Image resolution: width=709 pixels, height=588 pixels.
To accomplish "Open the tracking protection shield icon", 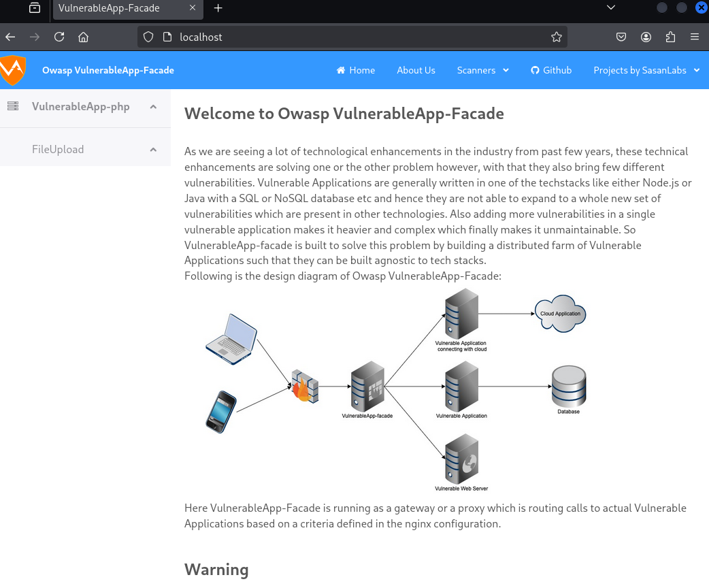I will point(148,37).
